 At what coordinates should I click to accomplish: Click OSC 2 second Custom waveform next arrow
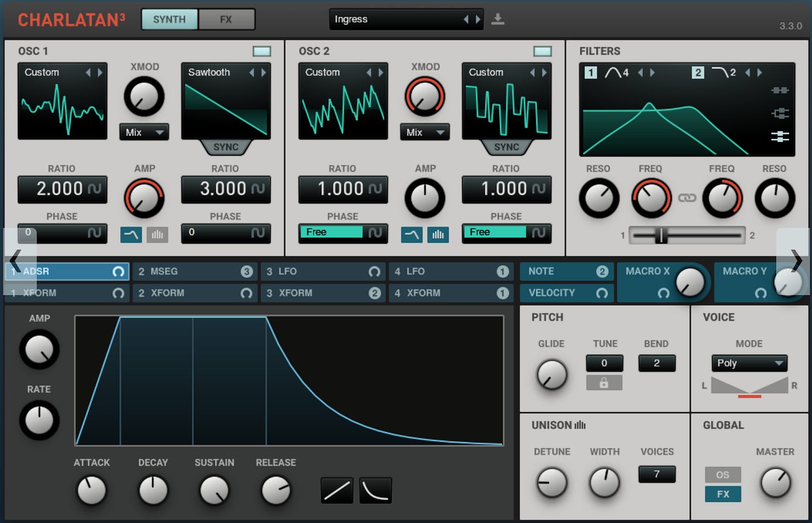[x=544, y=72]
